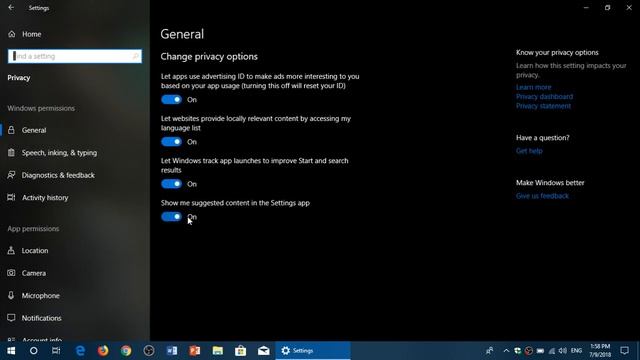Open PowerPoint from the taskbar
640x360 pixels.
coord(195,351)
